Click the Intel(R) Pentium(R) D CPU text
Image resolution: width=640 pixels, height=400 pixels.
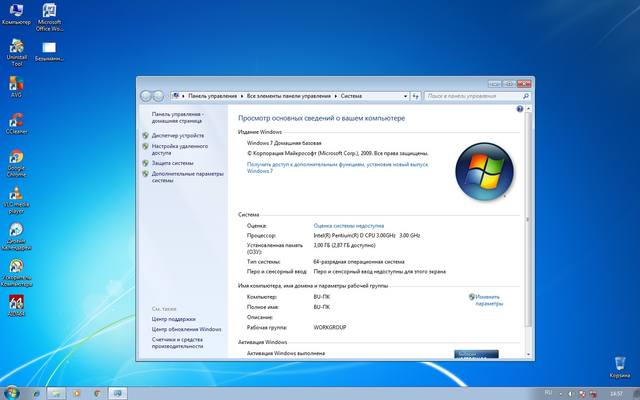click(x=367, y=236)
